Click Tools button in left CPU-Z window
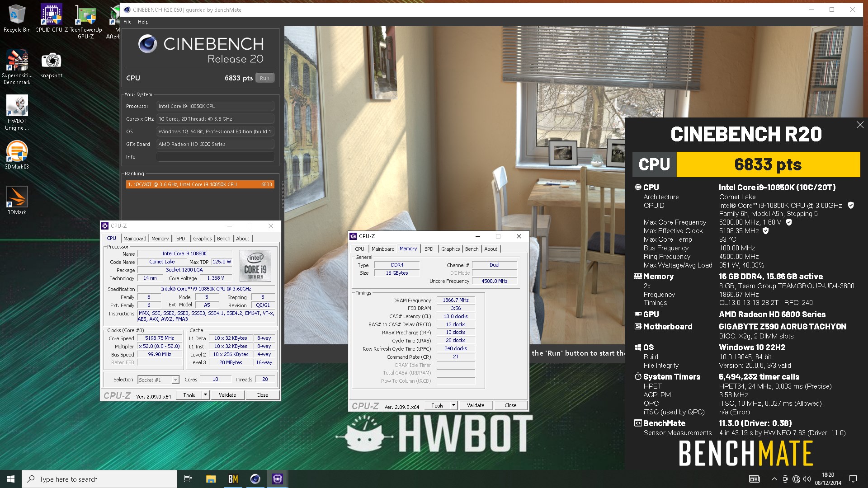868x488 pixels. click(x=189, y=395)
